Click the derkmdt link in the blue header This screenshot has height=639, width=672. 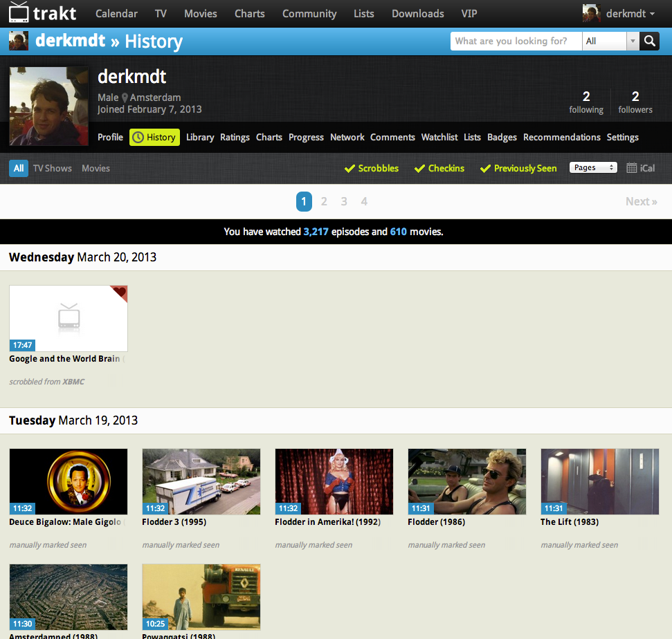point(71,41)
